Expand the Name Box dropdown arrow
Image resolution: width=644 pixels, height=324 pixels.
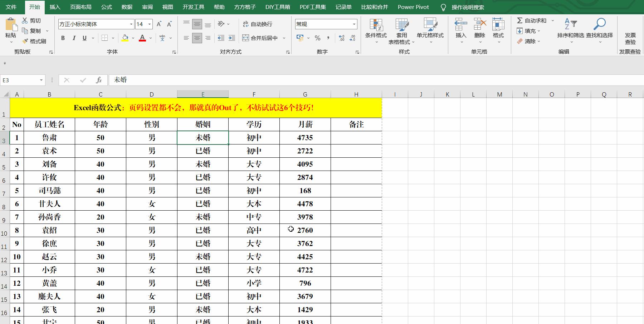(x=42, y=80)
